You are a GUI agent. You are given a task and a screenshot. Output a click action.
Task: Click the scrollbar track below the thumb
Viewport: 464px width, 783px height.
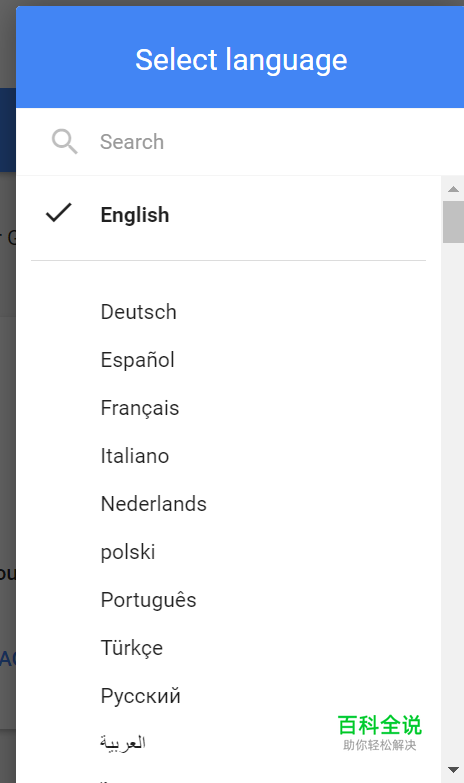[454, 499]
